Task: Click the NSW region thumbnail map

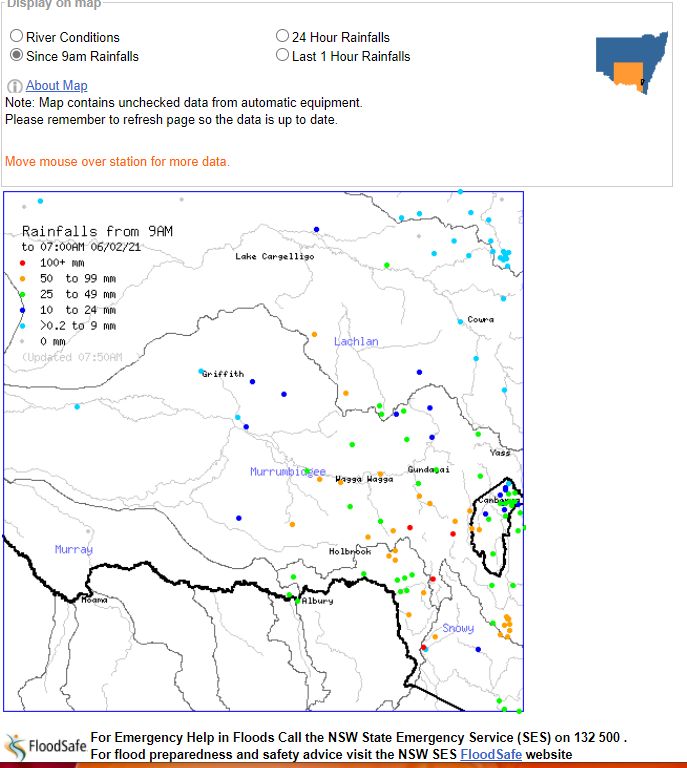Action: [x=632, y=63]
